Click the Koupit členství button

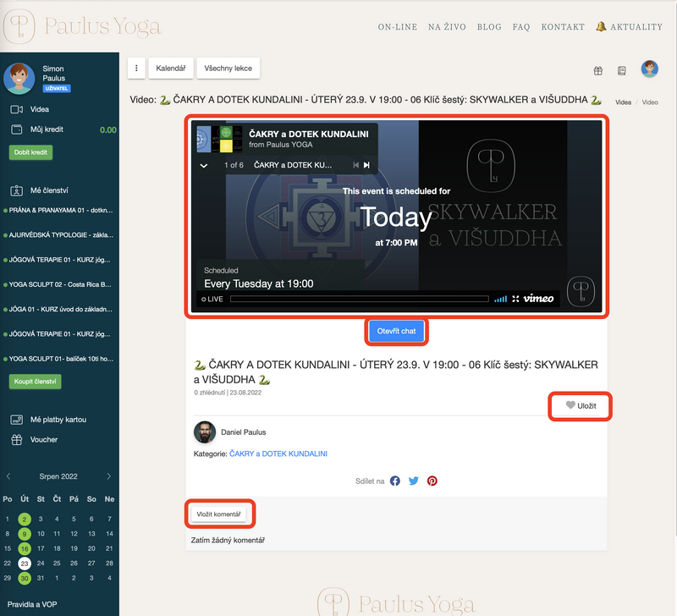(35, 382)
